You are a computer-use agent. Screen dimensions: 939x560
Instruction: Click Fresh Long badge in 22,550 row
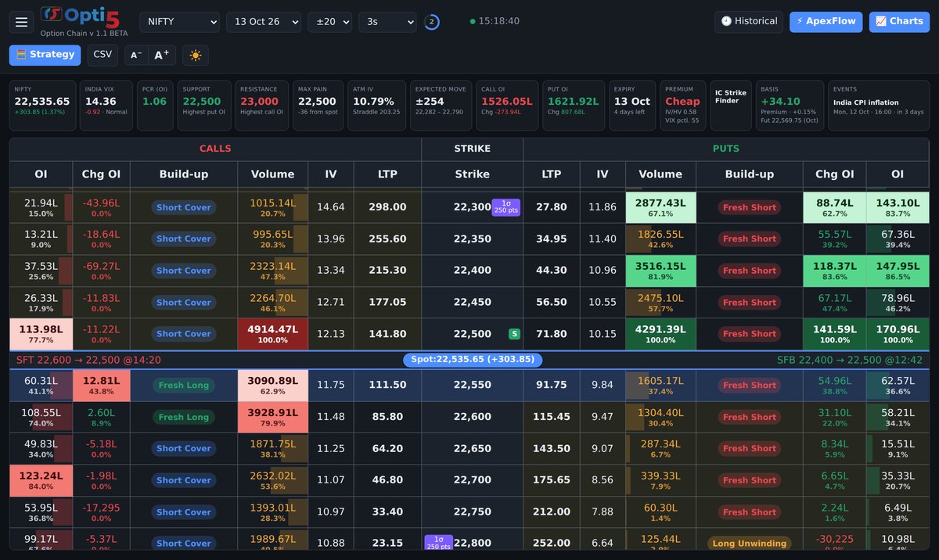click(x=183, y=386)
